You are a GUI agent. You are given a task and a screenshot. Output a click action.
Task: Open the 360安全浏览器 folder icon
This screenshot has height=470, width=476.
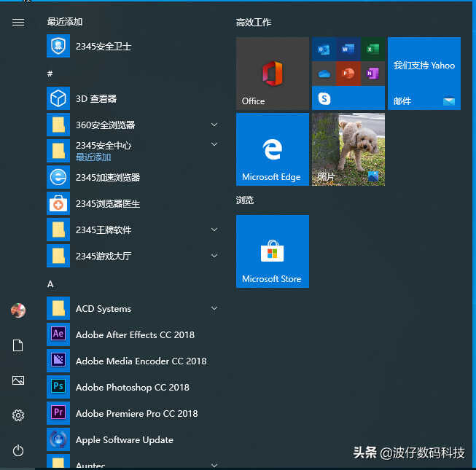click(58, 125)
